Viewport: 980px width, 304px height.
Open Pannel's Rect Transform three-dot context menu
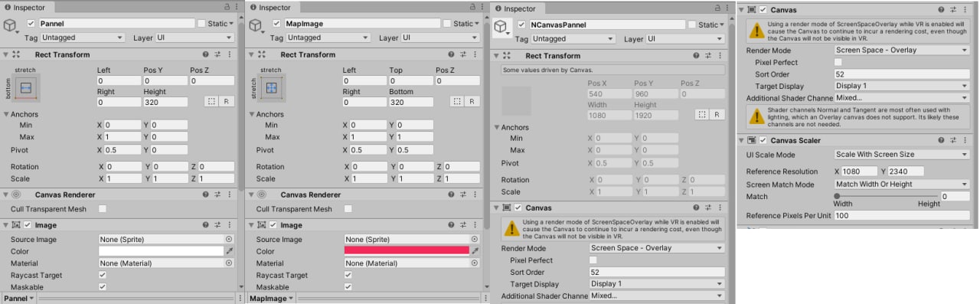[230, 54]
